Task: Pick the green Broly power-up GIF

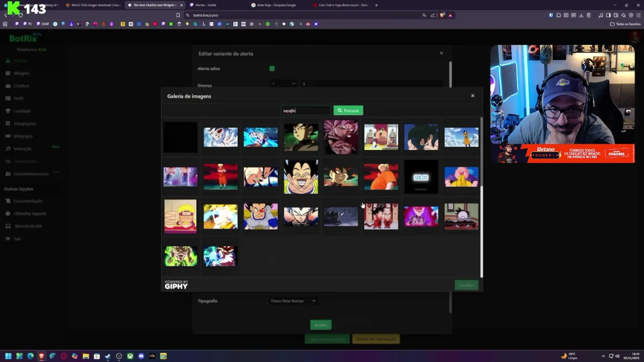Action: coord(180,256)
